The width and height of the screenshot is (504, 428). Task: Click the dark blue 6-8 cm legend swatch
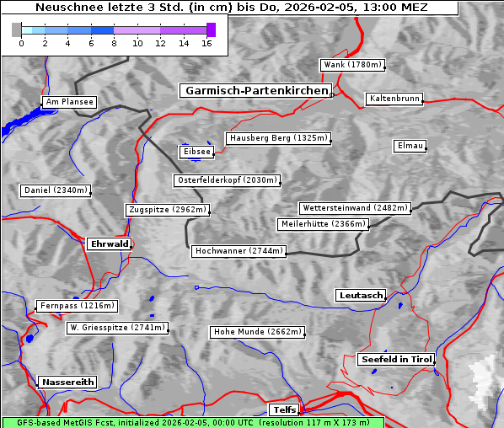pyautogui.click(x=102, y=30)
